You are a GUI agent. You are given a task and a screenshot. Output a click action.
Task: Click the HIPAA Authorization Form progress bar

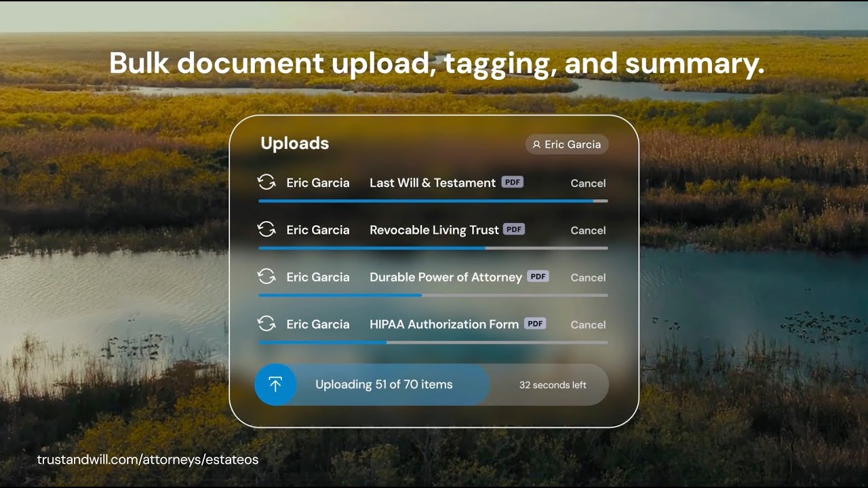click(x=433, y=342)
